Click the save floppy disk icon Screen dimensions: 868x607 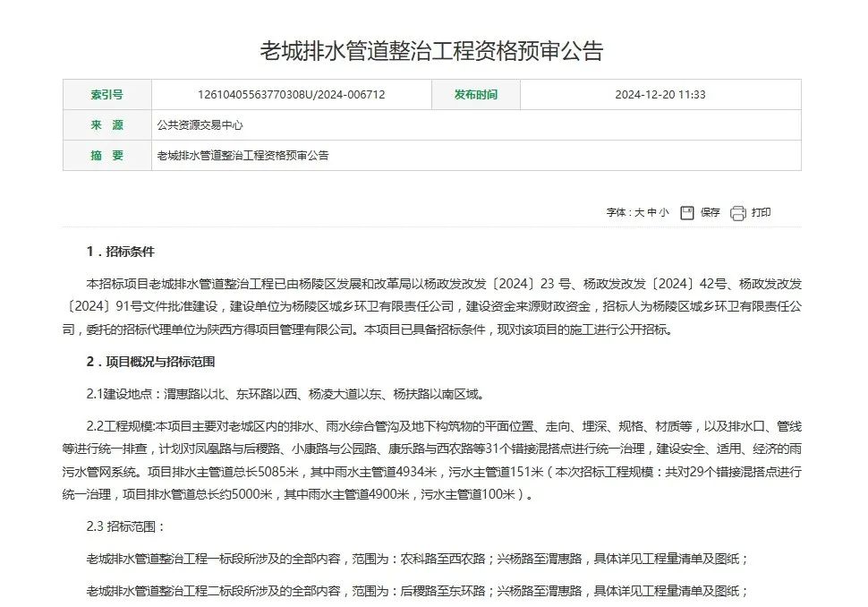(686, 213)
